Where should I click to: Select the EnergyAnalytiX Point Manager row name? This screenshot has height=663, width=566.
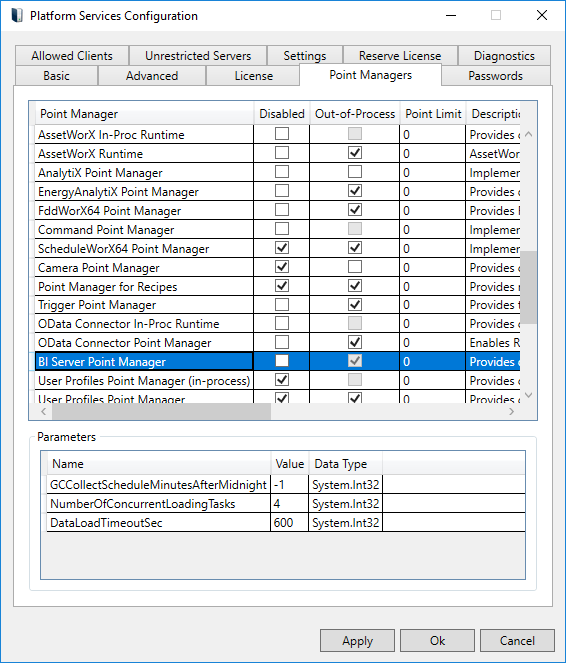click(118, 192)
